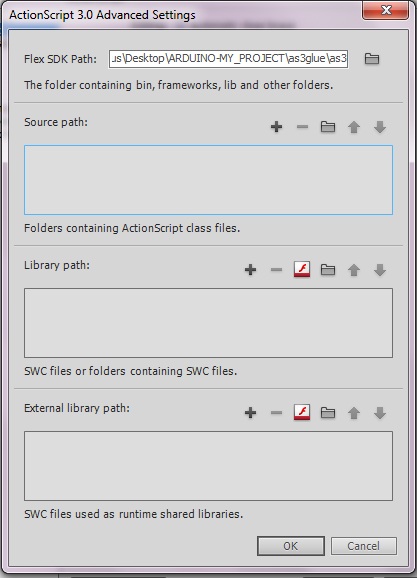Browse for the Flex SDK Path folder

pyautogui.click(x=372, y=59)
